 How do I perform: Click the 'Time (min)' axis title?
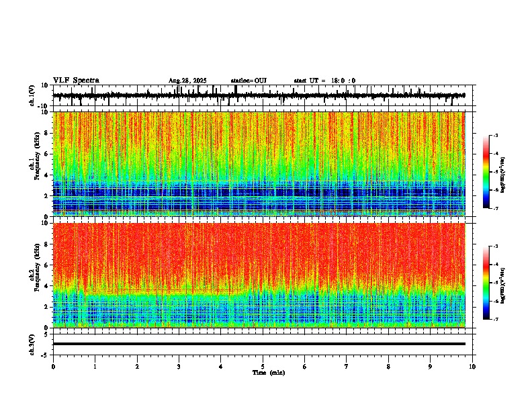[x=269, y=373]
